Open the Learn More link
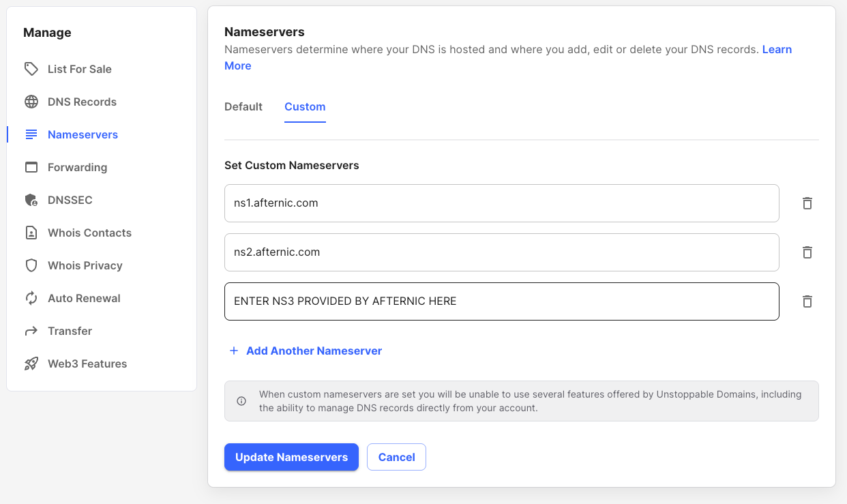Viewport: 847px width, 504px height. 777,50
